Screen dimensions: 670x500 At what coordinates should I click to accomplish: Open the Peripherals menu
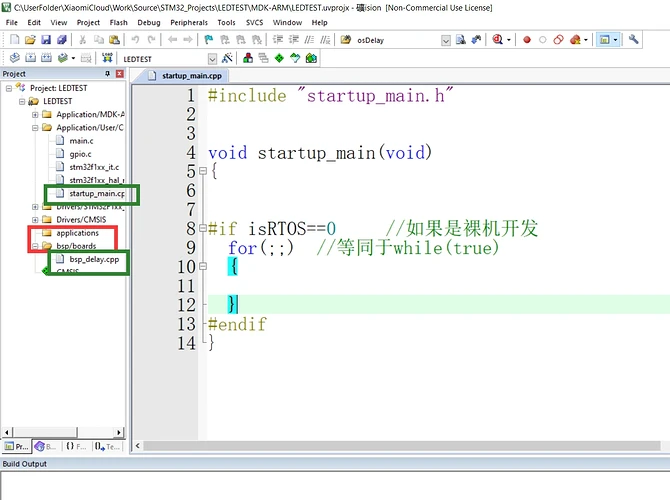tap(190, 21)
